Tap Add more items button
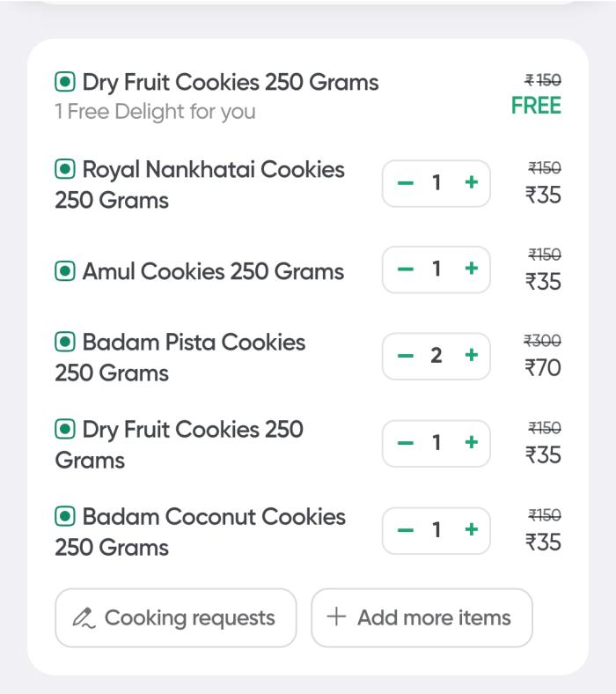The image size is (616, 694). (x=422, y=618)
